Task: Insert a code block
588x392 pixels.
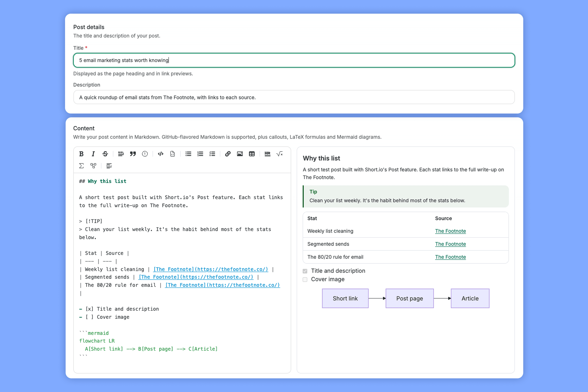Action: (172, 154)
